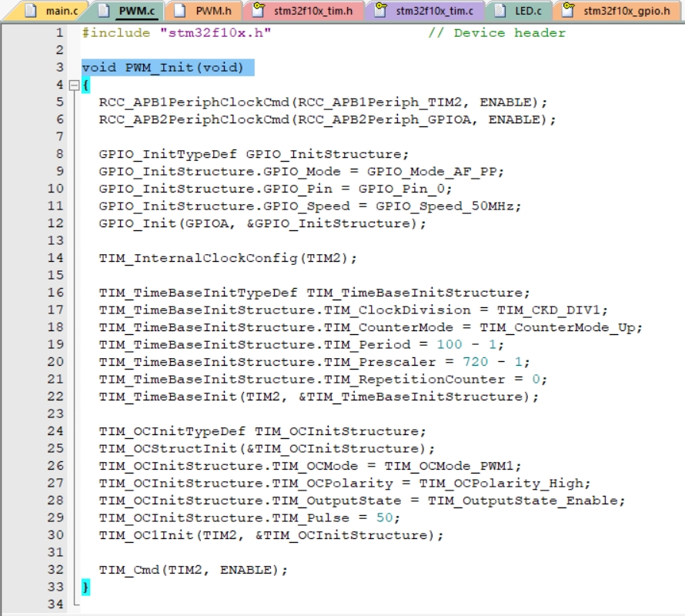Click 'TIM_InternalClockConfig(TIM2);' line

click(228, 259)
